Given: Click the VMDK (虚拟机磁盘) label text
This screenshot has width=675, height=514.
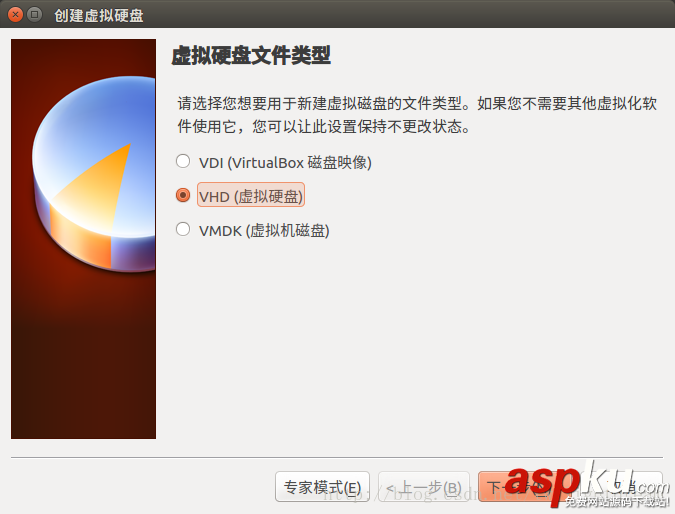Looking at the screenshot, I should tap(264, 231).
